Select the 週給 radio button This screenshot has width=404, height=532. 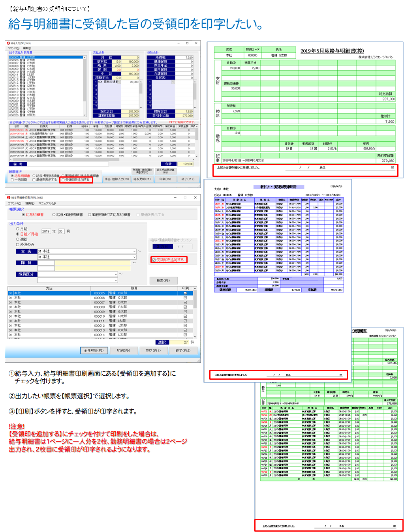click(18, 239)
